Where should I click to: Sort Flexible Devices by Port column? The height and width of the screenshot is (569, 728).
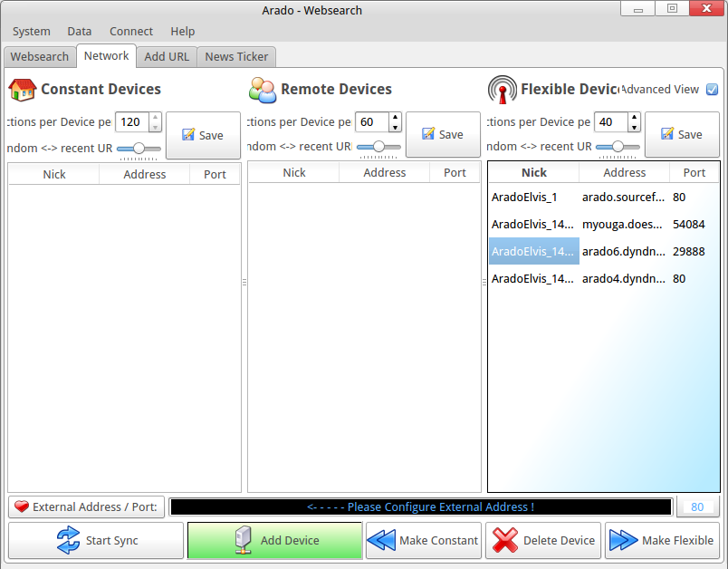[x=694, y=173]
